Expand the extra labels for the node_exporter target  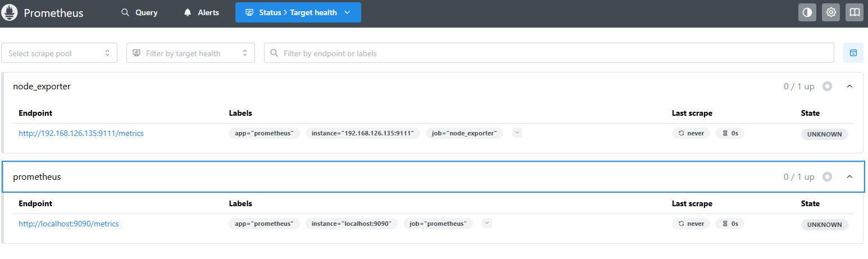(517, 133)
